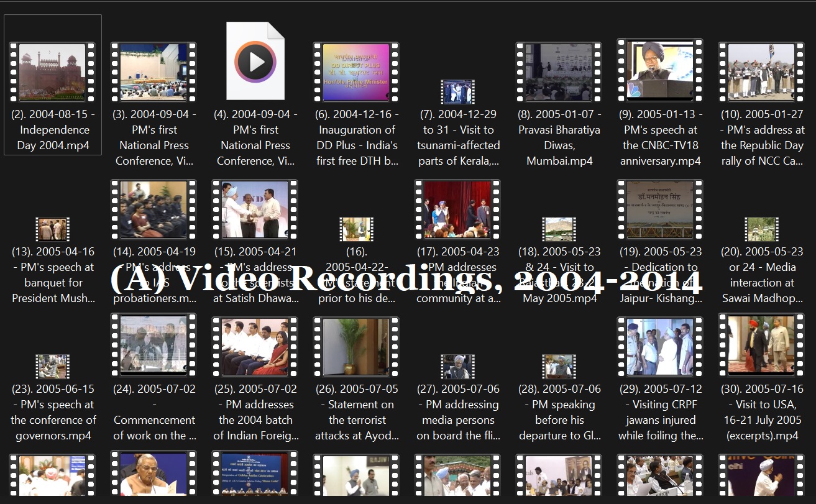The height and width of the screenshot is (504, 816).
Task: Select the Jaipur-Kishangarh dedication video (19)
Action: pos(660,209)
